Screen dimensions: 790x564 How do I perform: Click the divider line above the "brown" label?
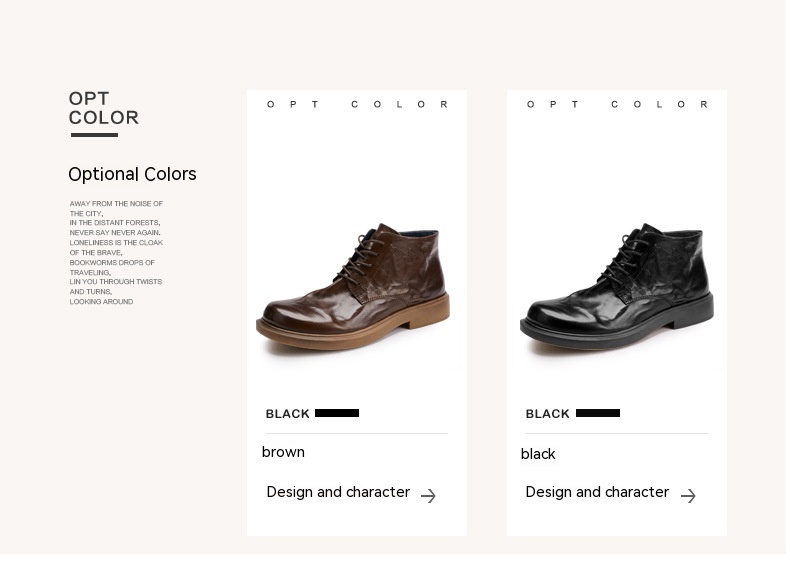tap(356, 433)
